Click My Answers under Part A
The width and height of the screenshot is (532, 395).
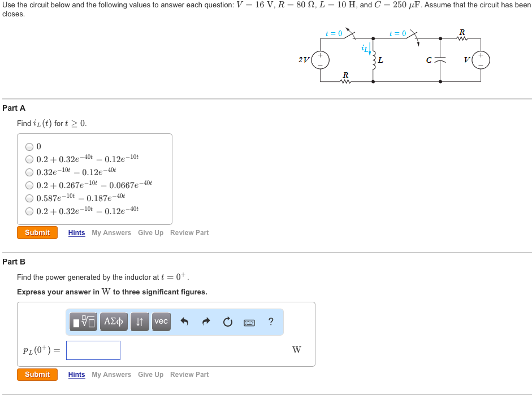pos(111,233)
